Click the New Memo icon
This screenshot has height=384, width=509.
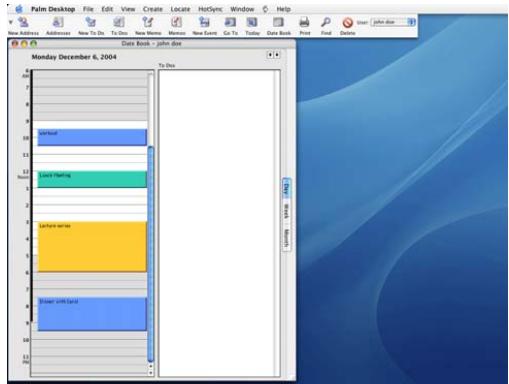coord(148,23)
